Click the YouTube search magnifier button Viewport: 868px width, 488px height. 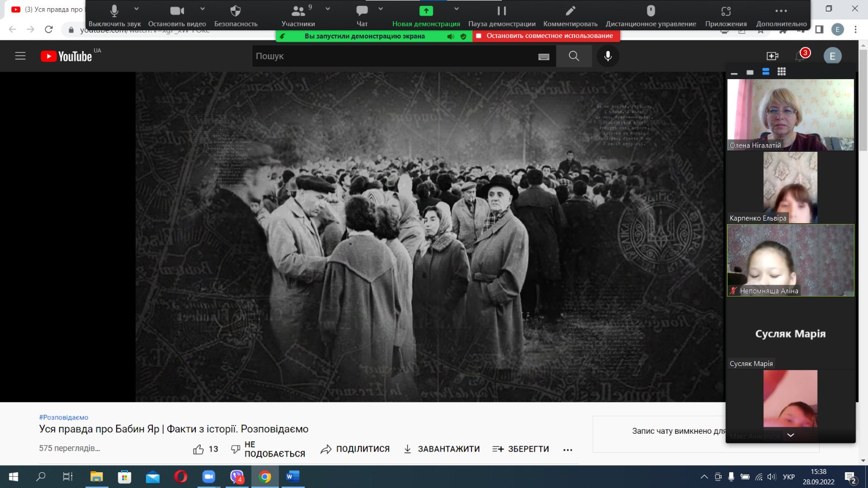[x=574, y=56]
